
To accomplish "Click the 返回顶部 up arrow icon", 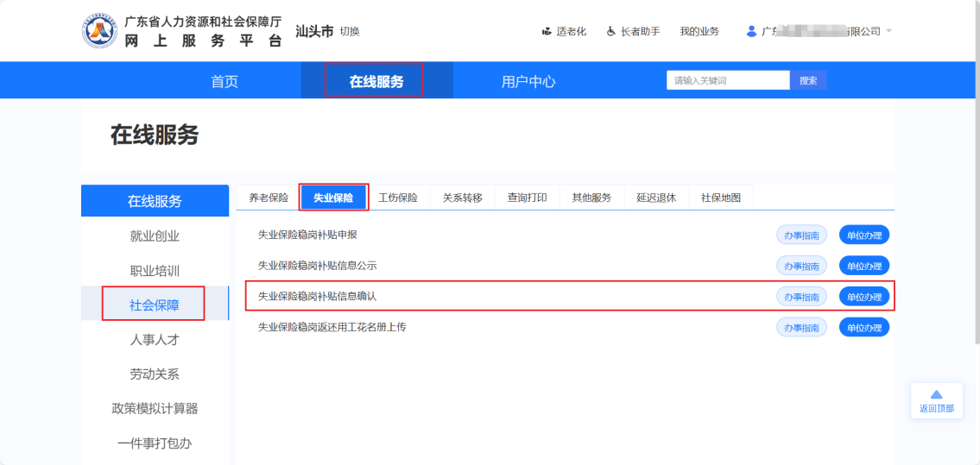I will [936, 394].
